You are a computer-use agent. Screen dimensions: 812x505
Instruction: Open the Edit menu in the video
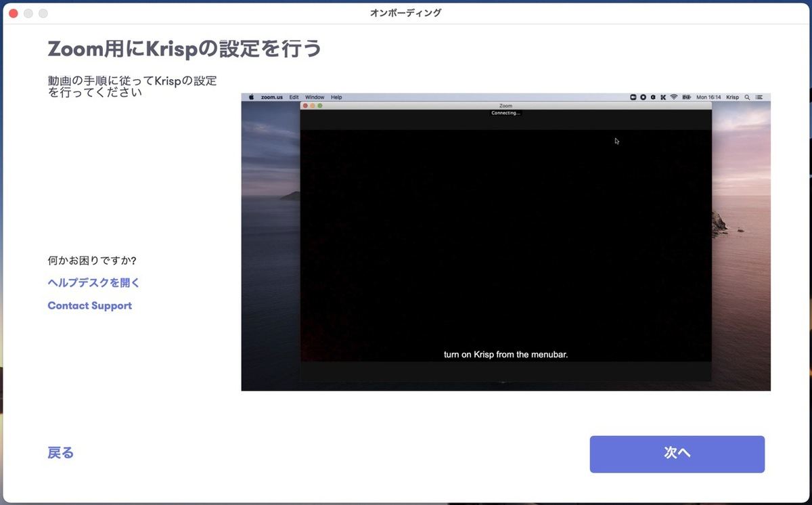point(294,97)
